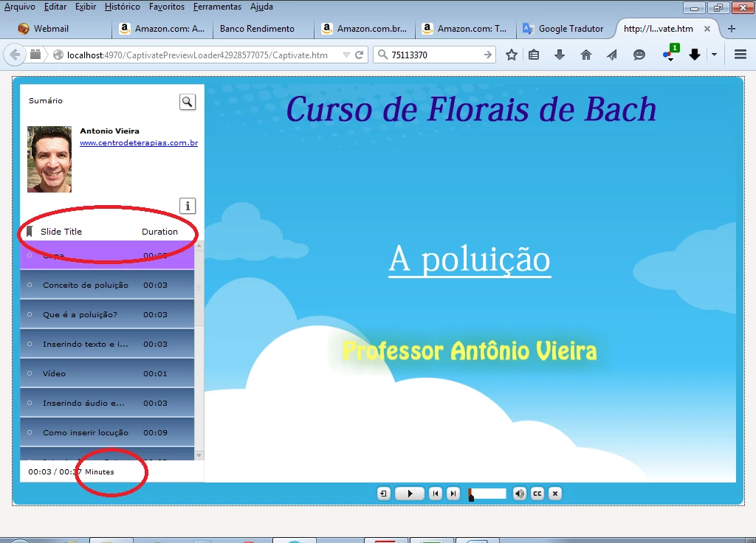Mute audio with the speaker button
The image size is (756, 543).
tap(519, 494)
